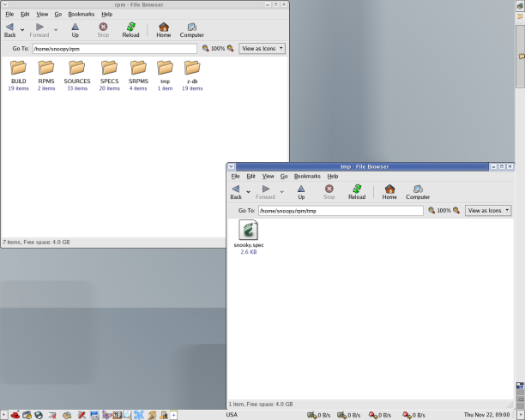Open Red Hat main menu in panel
The width and height of the screenshot is (525, 420).
15,415
